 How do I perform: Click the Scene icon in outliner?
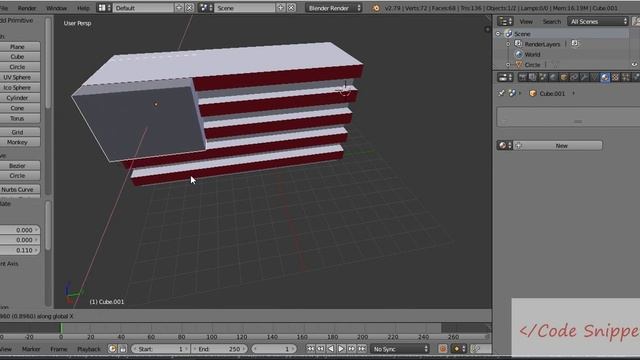(509, 33)
